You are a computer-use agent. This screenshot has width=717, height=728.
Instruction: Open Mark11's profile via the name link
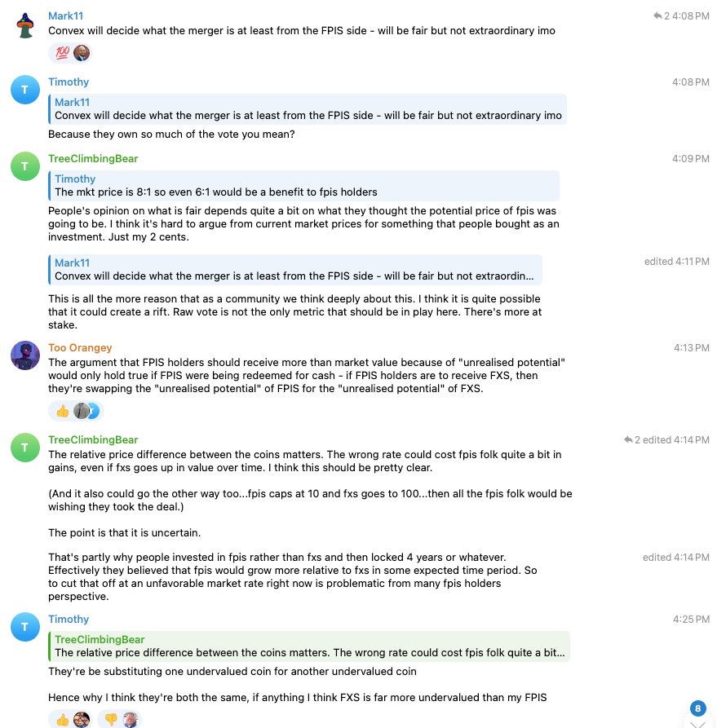tap(65, 16)
